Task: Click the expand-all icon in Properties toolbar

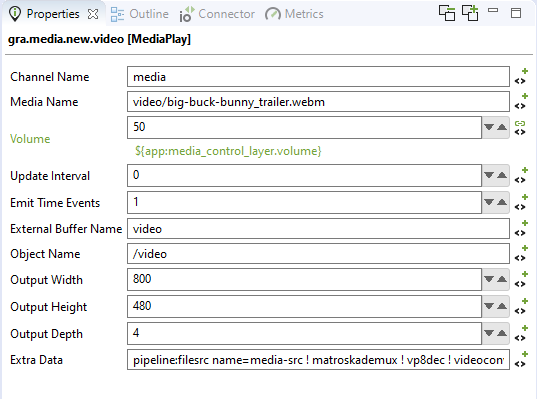Action: 470,13
